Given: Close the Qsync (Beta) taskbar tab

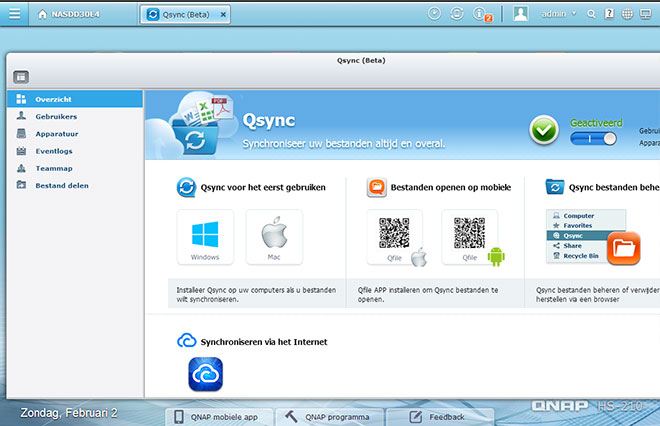Looking at the screenshot, I should 223,15.
